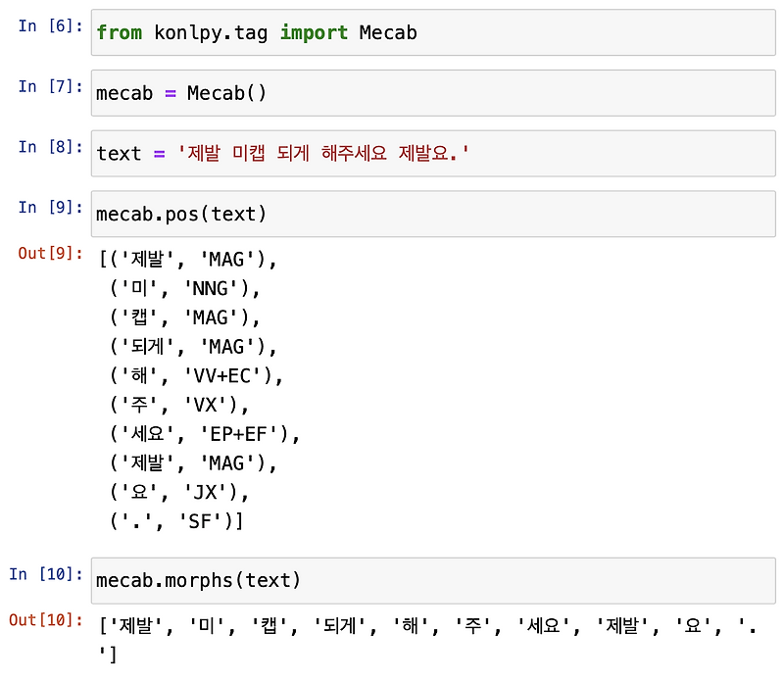Select the 'mecab = Mecab()' code cell
This screenshot has height=681, width=784.
click(x=431, y=93)
